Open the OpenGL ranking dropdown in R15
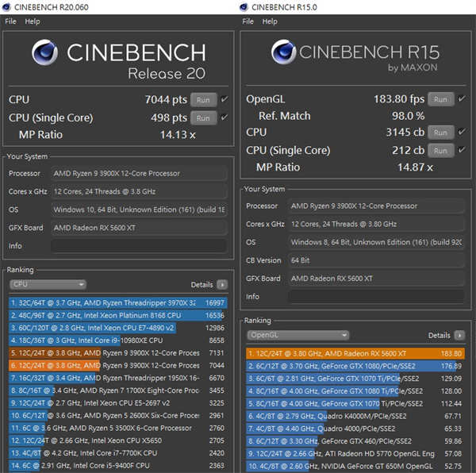This screenshot has width=476, height=473. (x=298, y=335)
